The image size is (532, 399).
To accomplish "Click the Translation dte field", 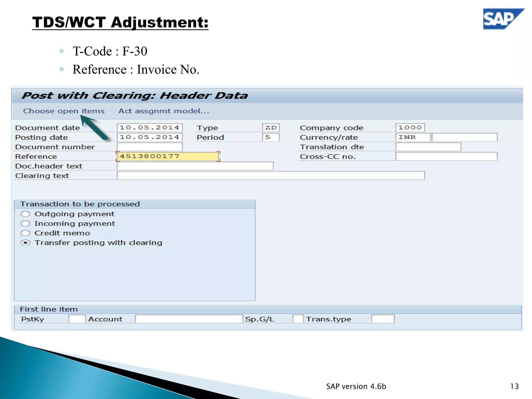I will (428, 147).
